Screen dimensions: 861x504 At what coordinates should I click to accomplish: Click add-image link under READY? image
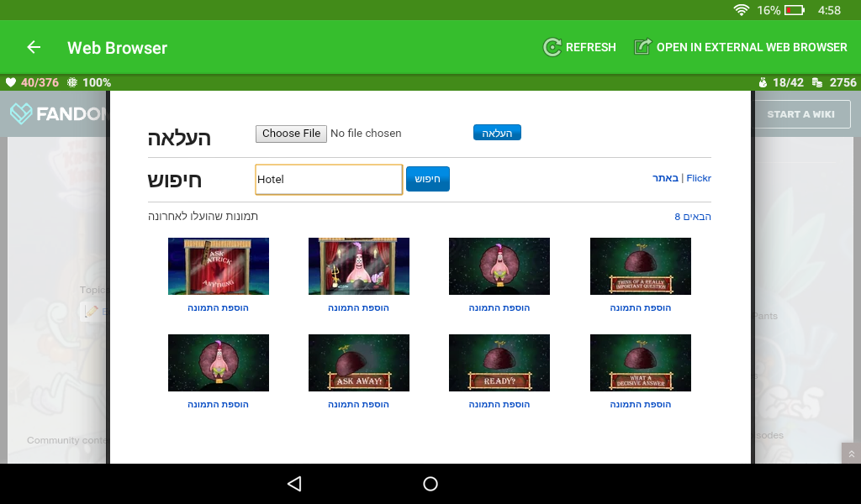pos(499,404)
